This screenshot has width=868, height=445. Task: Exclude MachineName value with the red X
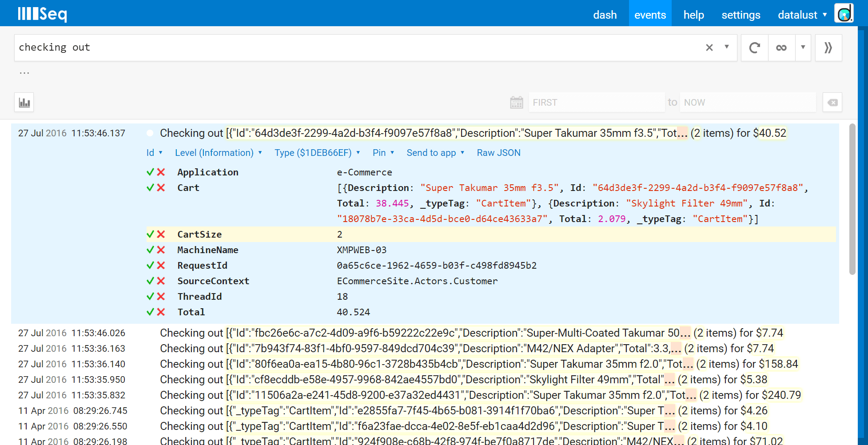coord(161,250)
